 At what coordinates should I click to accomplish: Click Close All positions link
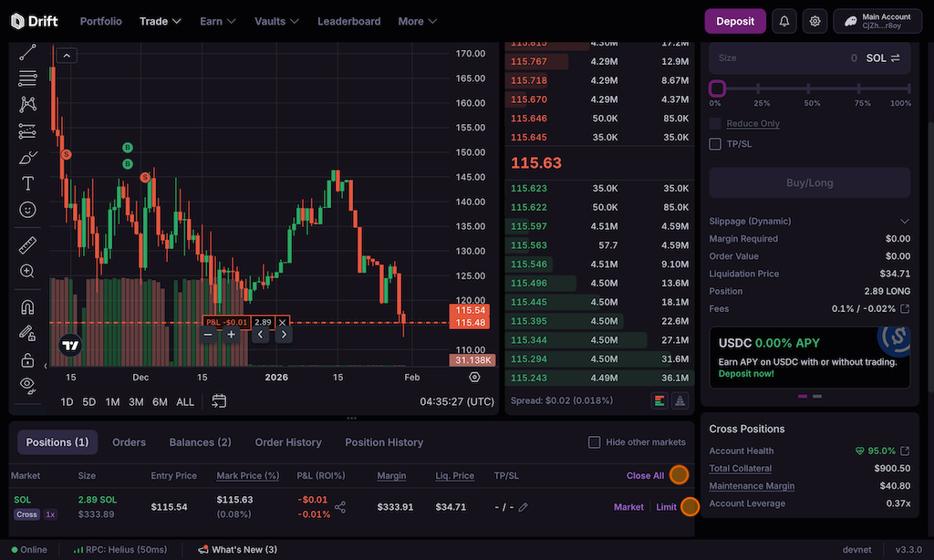pyautogui.click(x=645, y=475)
